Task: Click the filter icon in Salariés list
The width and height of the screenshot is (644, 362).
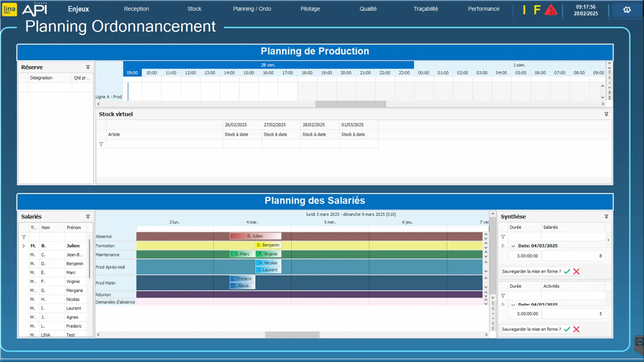Action: 24,237
